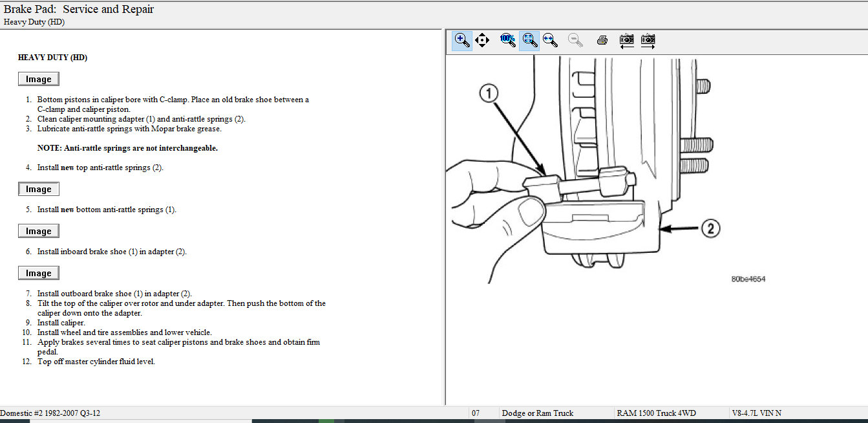Viewport: 868px width, 423px height.
Task: Select the zoom in magnifier tool
Action: 462,41
